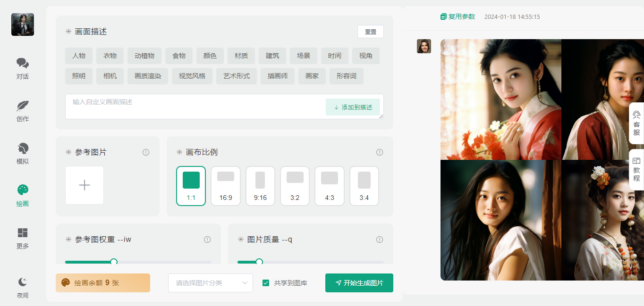Click the 复用参数 link
The height and width of the screenshot is (306, 644).
[457, 17]
